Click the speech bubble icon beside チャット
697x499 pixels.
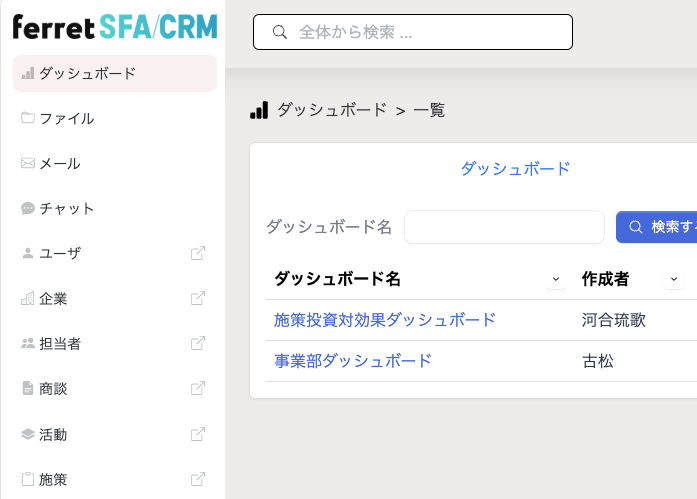(x=28, y=208)
